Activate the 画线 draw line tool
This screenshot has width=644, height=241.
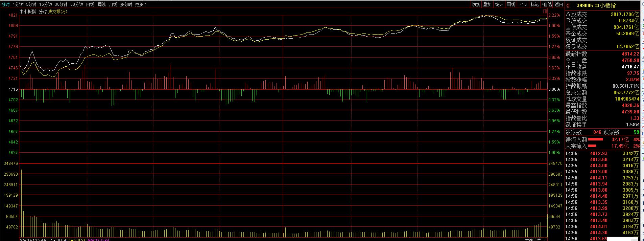tap(511, 4)
